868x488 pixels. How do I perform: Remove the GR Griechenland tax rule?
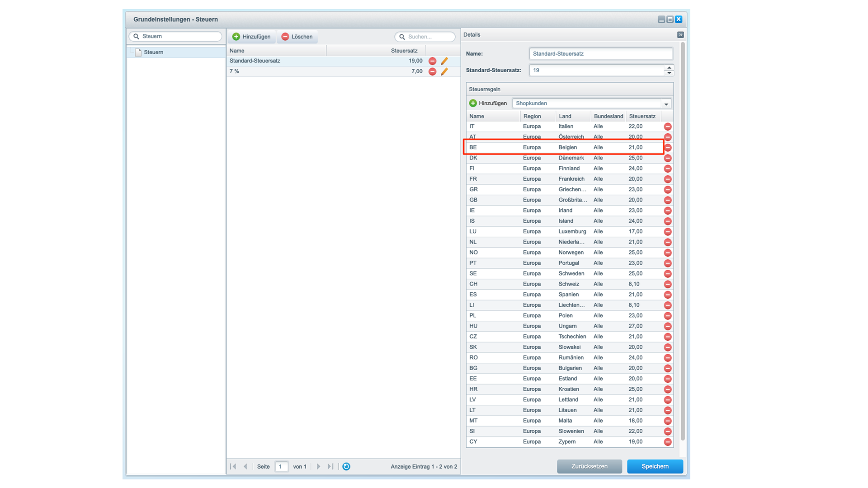667,190
